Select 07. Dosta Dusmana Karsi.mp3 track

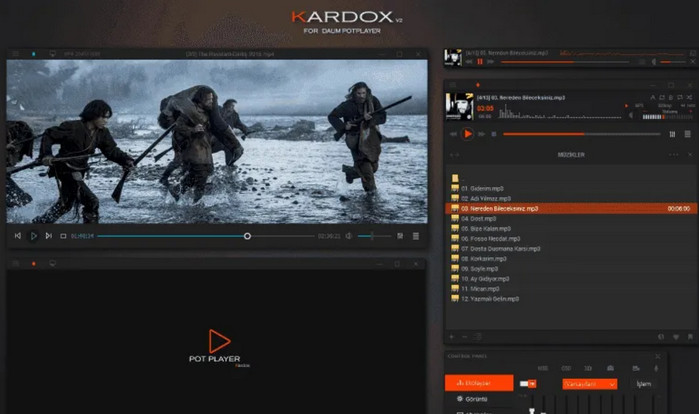click(571, 249)
